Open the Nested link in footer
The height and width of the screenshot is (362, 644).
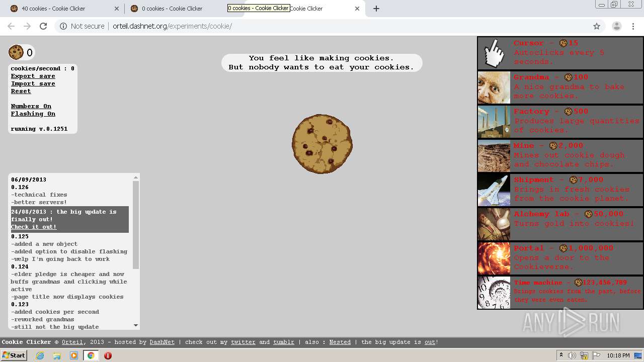point(340,342)
